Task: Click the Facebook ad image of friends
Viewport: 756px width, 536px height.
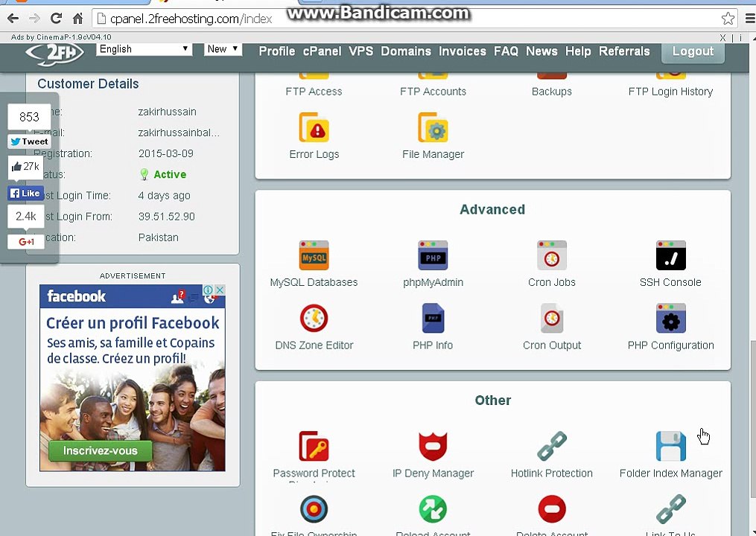Action: click(132, 418)
